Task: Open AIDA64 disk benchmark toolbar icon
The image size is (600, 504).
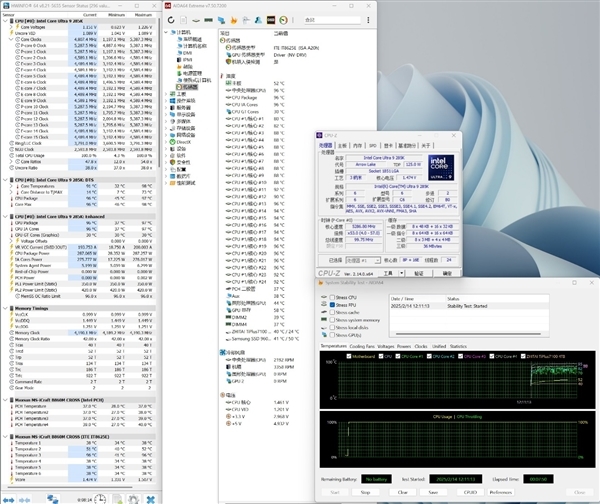Action: click(x=196, y=20)
